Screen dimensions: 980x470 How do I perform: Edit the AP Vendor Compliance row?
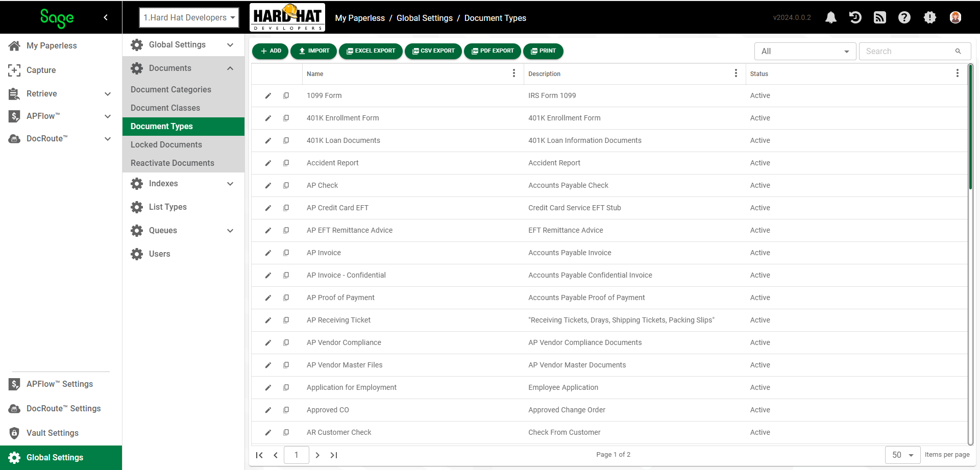click(268, 343)
